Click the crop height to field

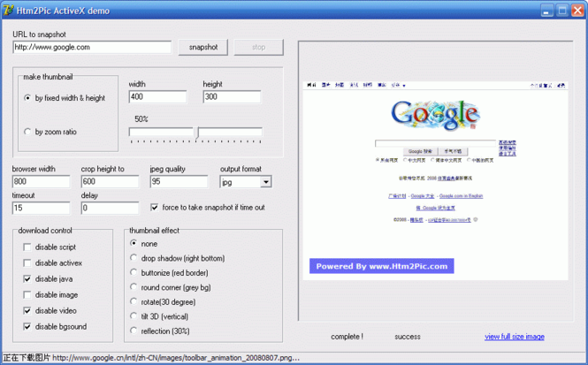pos(110,181)
